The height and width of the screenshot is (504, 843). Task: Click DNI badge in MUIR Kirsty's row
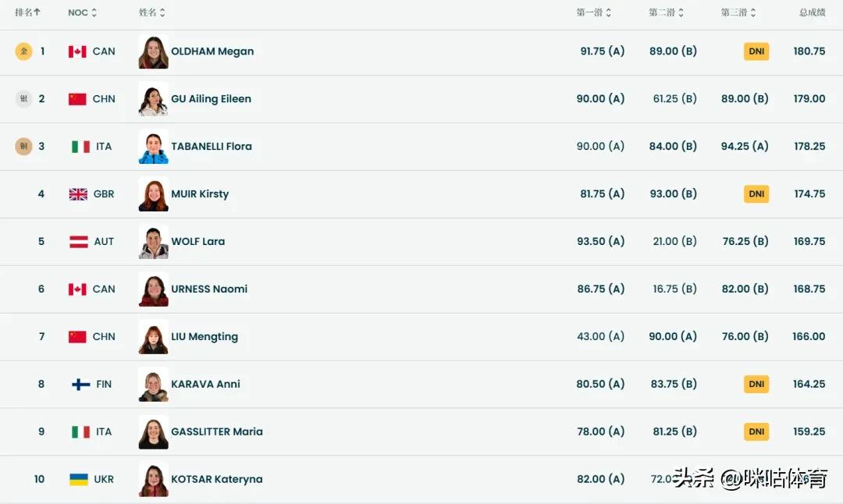(x=756, y=194)
